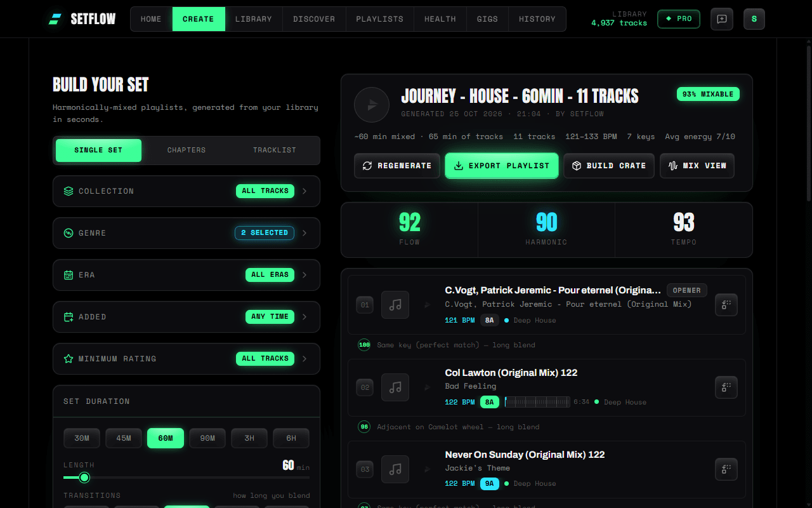Click the PRO upgrade button

(679, 19)
